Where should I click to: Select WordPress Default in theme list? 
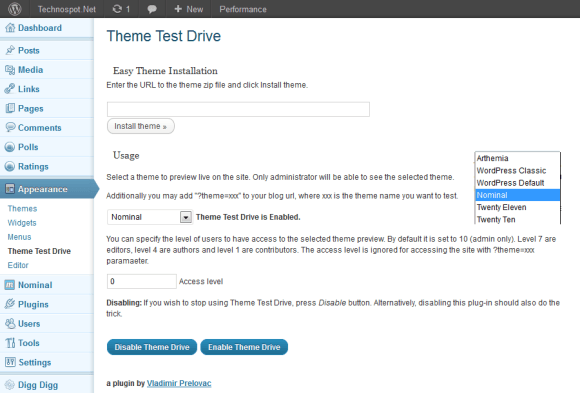coord(517,183)
